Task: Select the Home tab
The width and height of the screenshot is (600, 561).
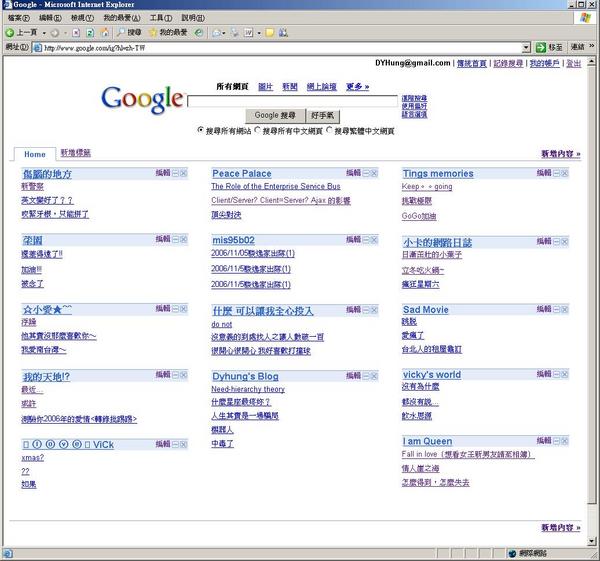Action: point(35,154)
